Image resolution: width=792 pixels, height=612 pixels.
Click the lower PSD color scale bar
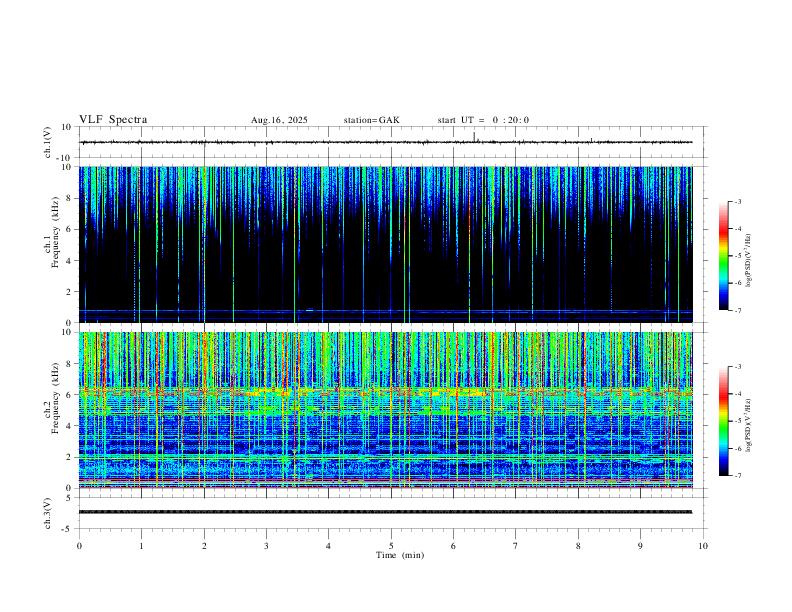(x=723, y=421)
